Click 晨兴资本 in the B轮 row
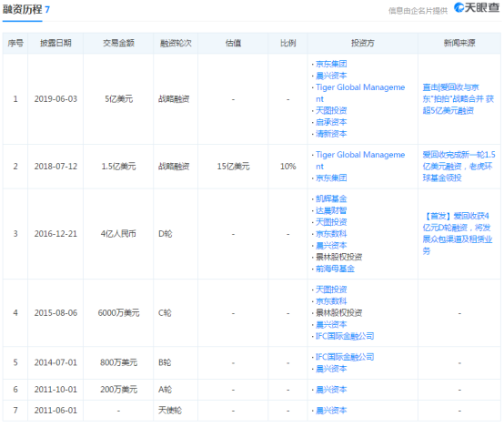This screenshot has width=504, height=427. [331, 369]
